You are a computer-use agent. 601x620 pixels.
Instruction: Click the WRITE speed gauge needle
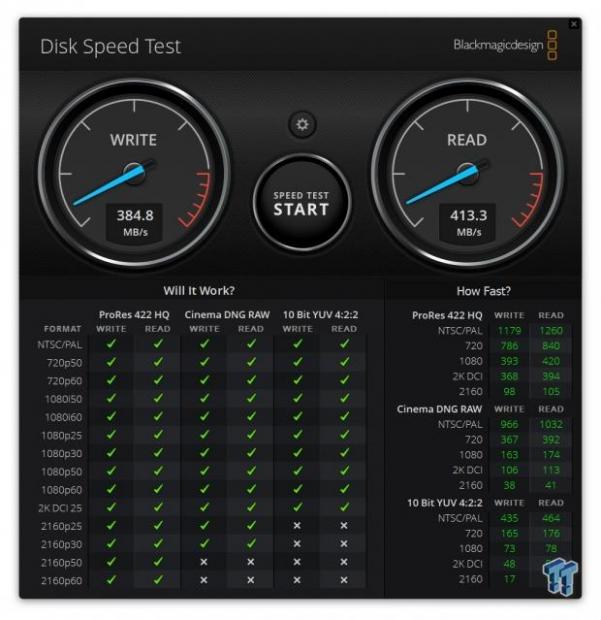coord(110,185)
